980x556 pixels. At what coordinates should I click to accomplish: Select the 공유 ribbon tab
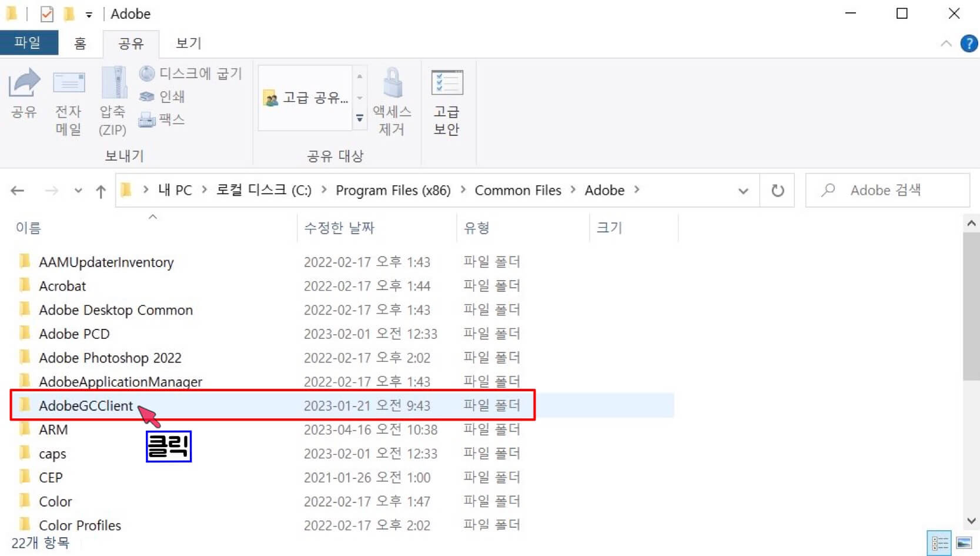131,44
